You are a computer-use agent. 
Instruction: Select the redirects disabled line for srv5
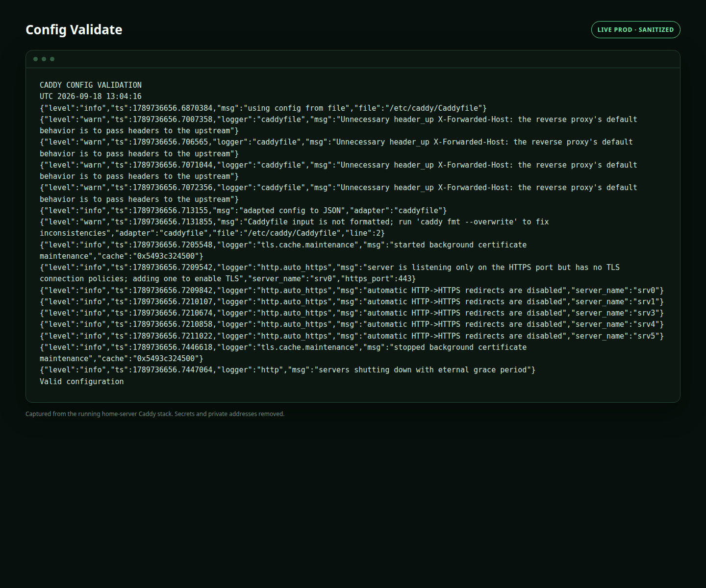coord(352,336)
